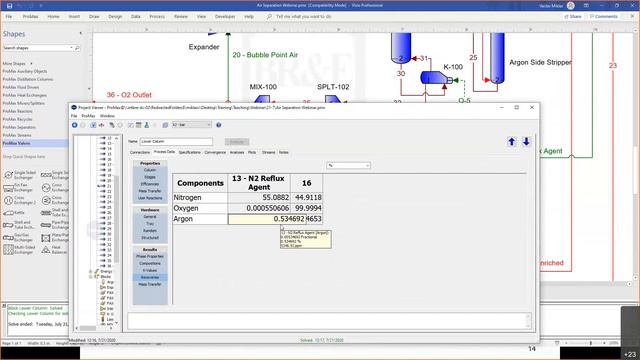
Task: Click the Comments button in Visio
Action: pyautogui.click(x=603, y=16)
